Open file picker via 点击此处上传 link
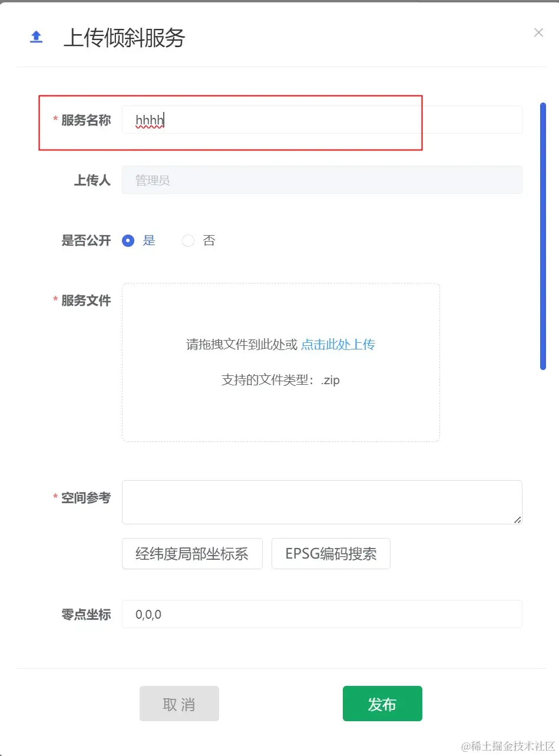Viewport: 559px width, 756px height. pos(338,345)
